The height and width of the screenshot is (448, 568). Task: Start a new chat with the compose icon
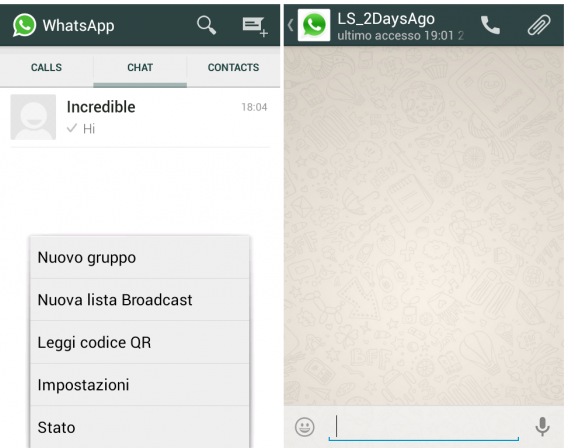pos(255,26)
